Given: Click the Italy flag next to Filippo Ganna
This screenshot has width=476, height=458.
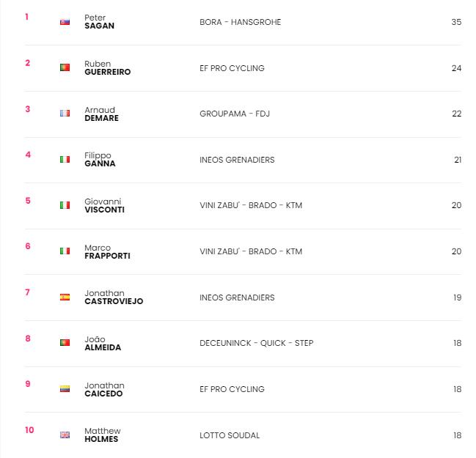Looking at the screenshot, I should 65,159.
